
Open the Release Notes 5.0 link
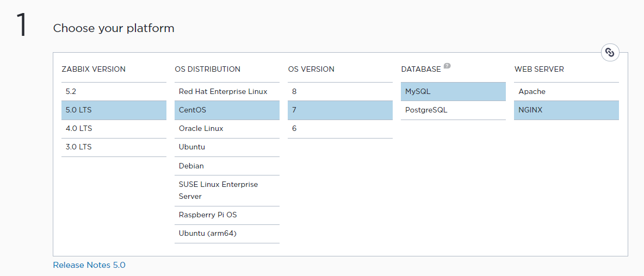(x=89, y=265)
